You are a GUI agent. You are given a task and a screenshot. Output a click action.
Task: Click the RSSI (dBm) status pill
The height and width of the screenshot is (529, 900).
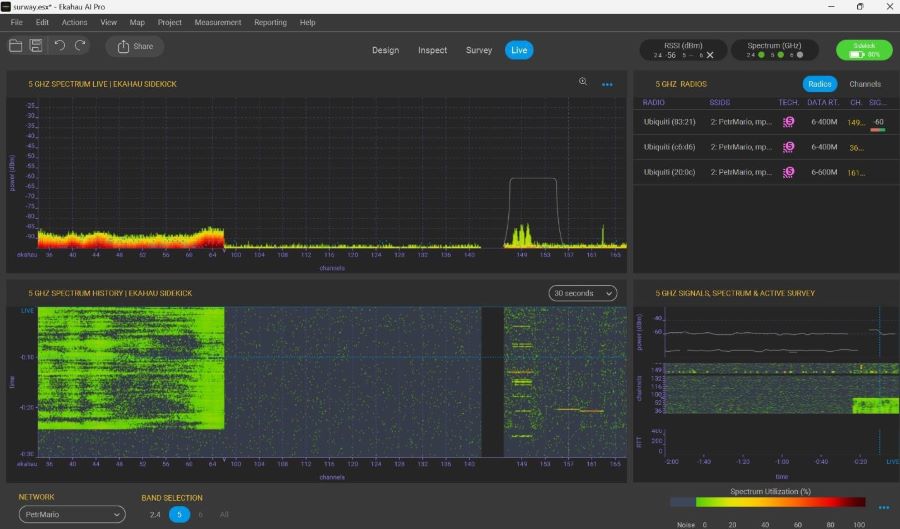(683, 50)
